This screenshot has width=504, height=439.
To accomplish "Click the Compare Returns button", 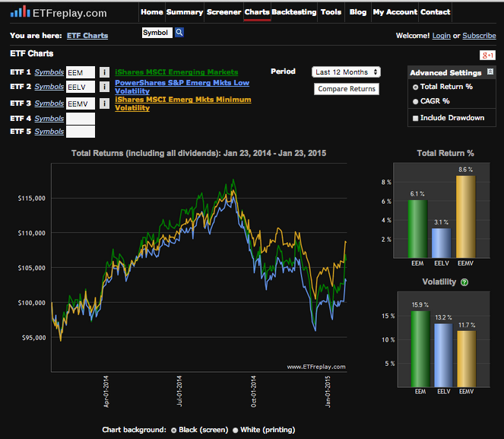I will (347, 89).
